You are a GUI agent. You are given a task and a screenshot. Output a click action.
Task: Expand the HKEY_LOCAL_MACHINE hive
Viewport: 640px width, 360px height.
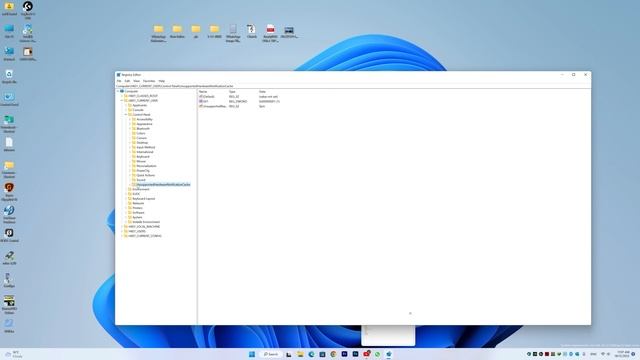(122, 227)
